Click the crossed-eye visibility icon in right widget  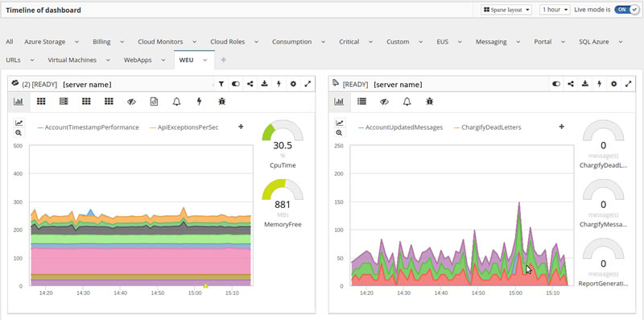pyautogui.click(x=384, y=102)
